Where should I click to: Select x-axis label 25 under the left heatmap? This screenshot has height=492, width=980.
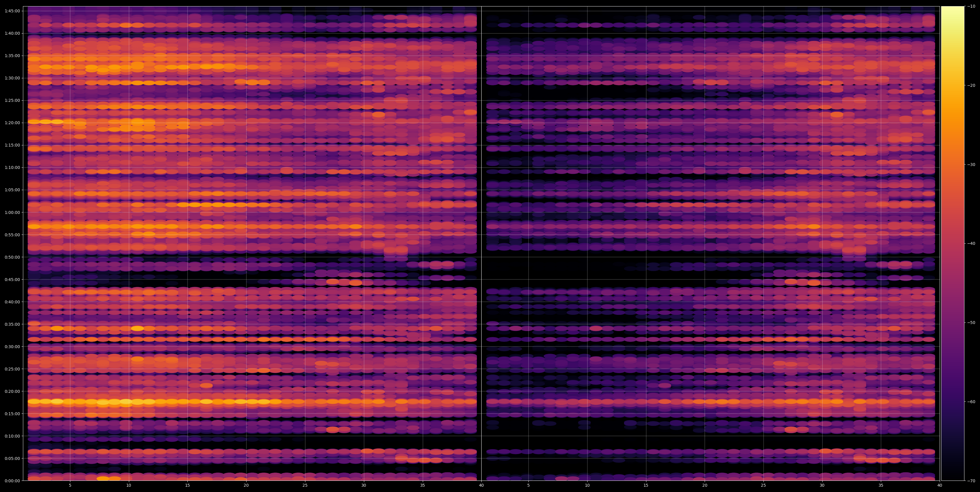pyautogui.click(x=305, y=486)
